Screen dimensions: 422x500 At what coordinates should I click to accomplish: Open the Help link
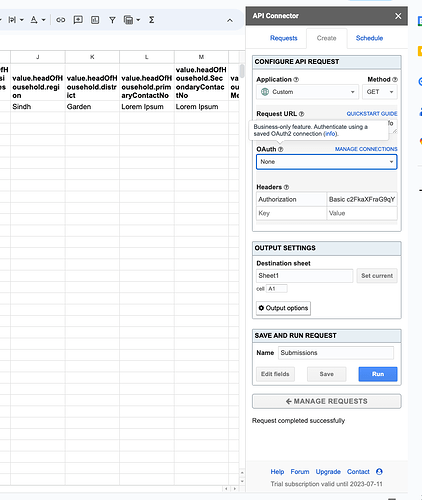[x=277, y=472]
